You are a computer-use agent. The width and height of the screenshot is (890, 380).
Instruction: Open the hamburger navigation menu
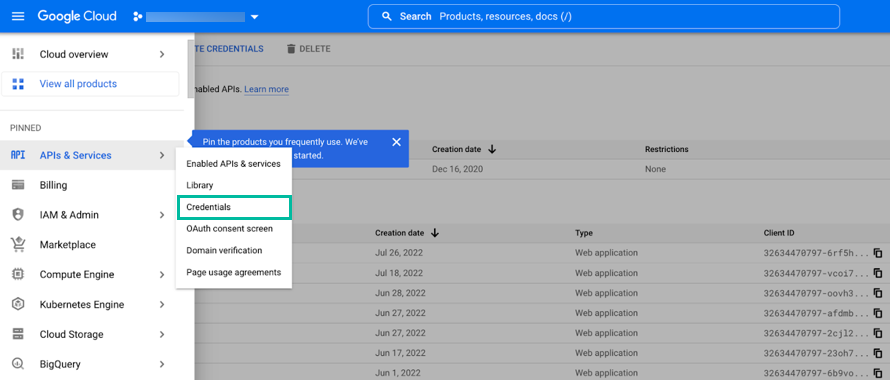pos(18,16)
